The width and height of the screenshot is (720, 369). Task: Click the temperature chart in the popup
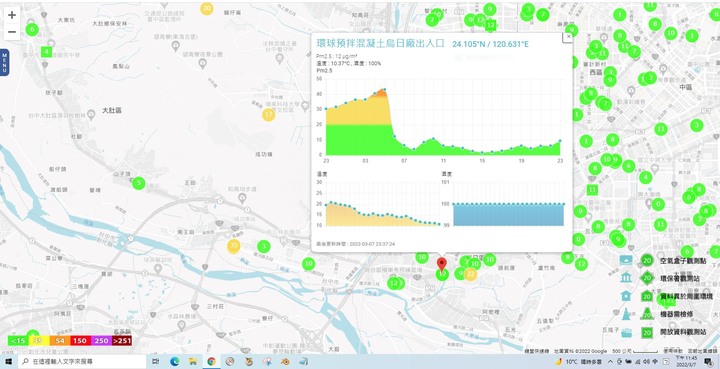tap(383, 203)
